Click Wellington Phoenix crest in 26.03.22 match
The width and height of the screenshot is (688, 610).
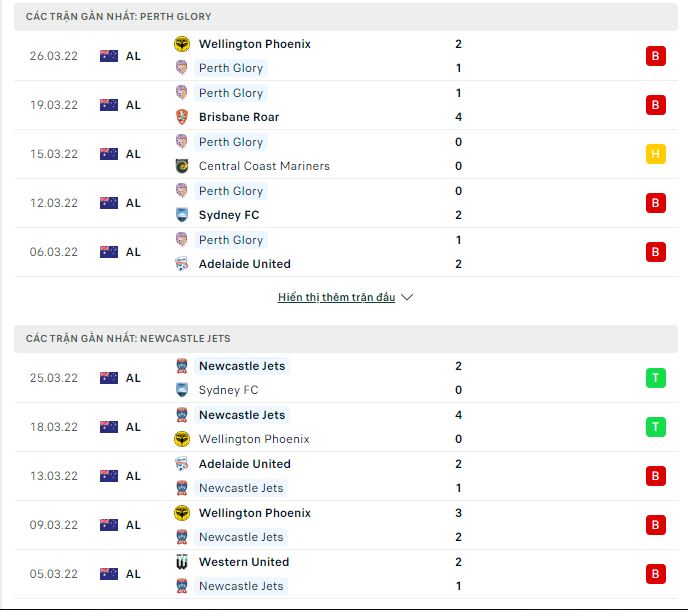click(x=182, y=44)
